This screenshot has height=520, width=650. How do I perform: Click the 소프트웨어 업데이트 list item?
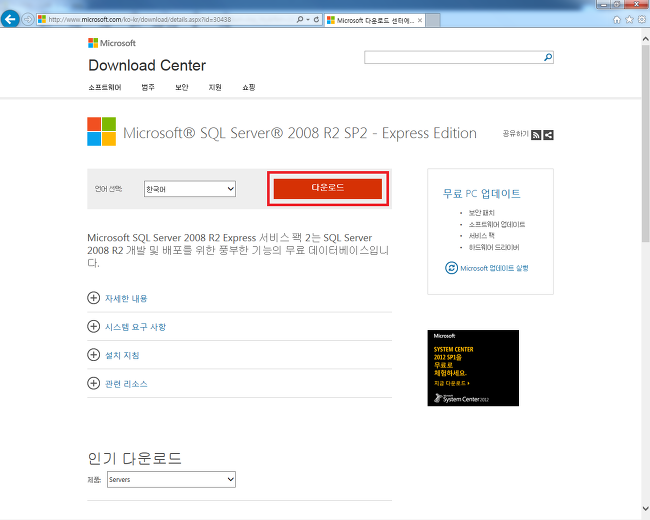497,224
